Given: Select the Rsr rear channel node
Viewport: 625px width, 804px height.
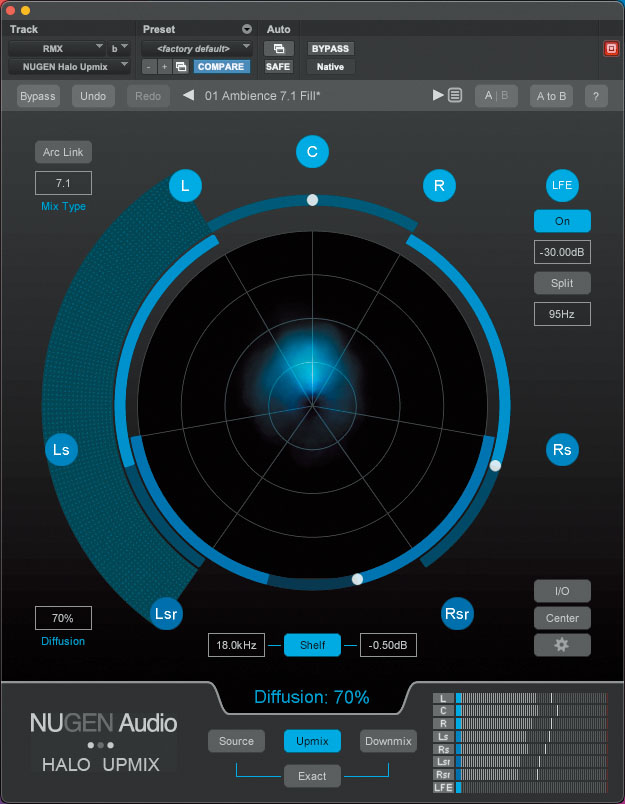Looking at the screenshot, I should [457, 613].
